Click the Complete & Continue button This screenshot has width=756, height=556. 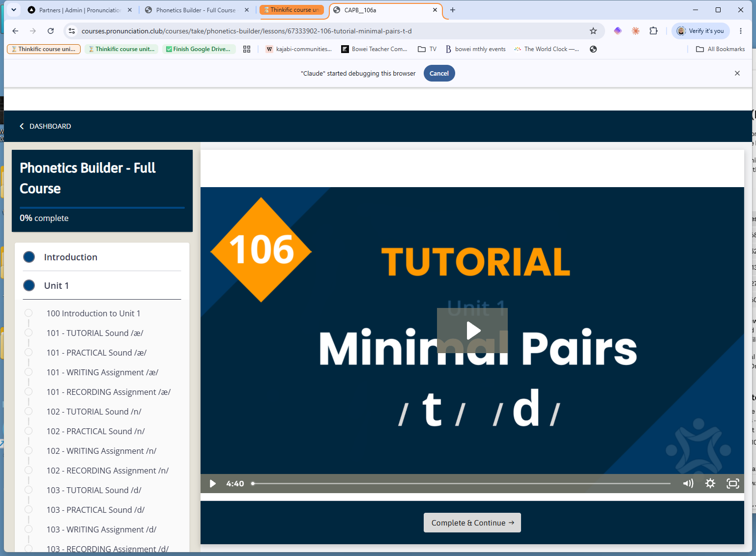[x=472, y=523]
